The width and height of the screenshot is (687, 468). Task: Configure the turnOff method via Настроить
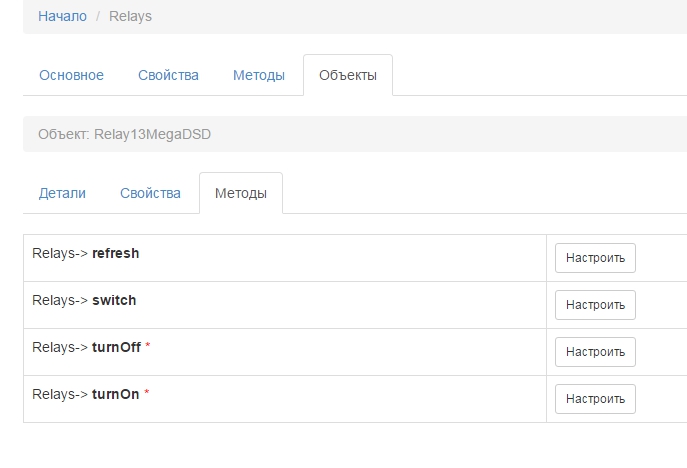click(595, 352)
